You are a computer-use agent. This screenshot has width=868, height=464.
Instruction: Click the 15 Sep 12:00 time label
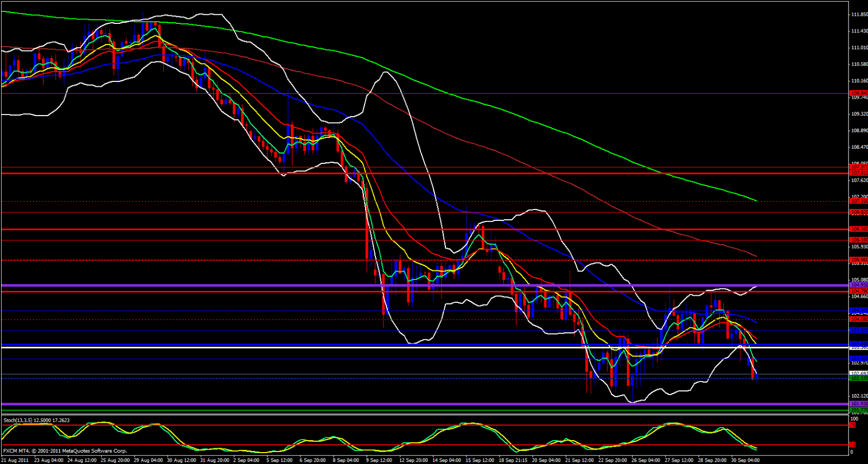[480, 460]
